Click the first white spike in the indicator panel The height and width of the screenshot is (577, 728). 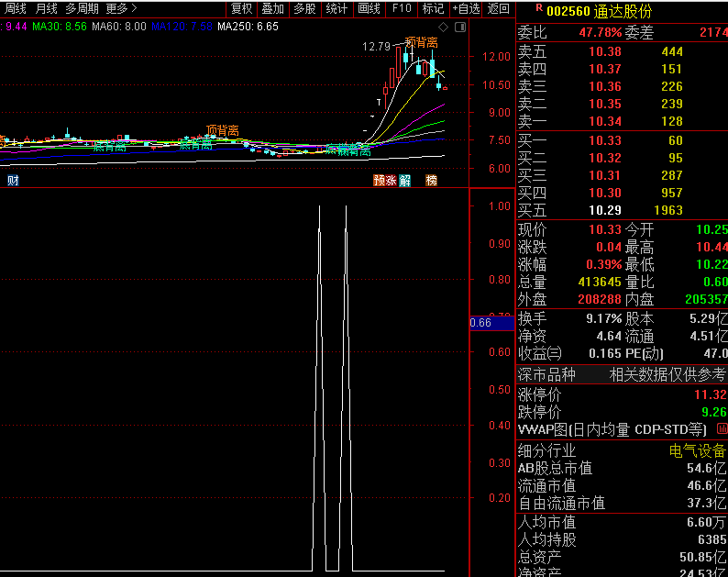click(x=319, y=388)
